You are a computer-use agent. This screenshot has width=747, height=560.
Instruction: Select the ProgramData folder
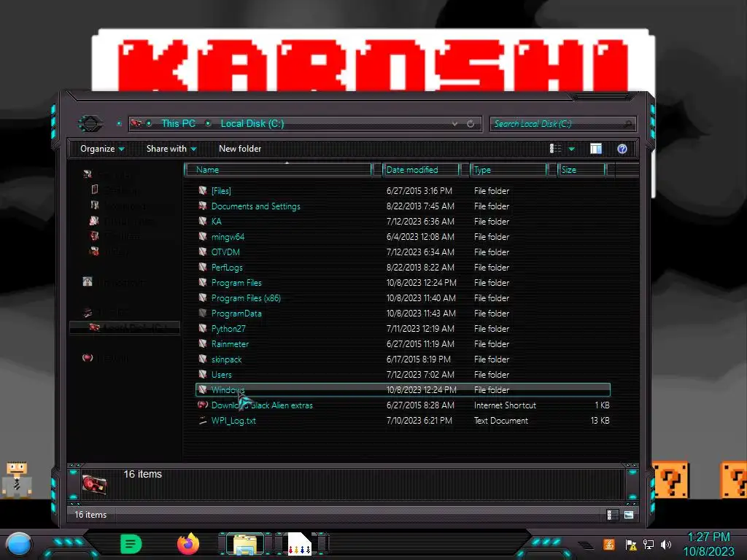click(236, 314)
